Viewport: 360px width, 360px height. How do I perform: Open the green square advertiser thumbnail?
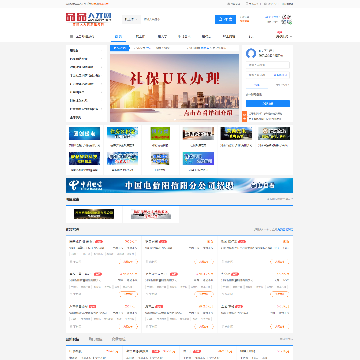click(x=160, y=133)
